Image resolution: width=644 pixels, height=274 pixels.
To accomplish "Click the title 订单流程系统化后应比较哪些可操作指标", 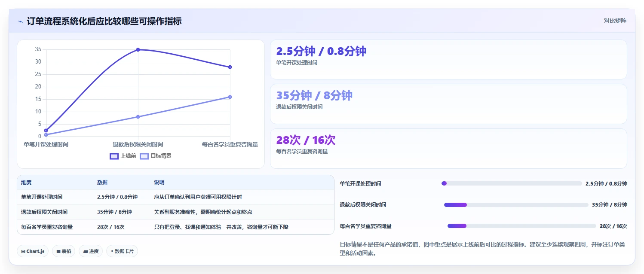I will coord(104,21).
